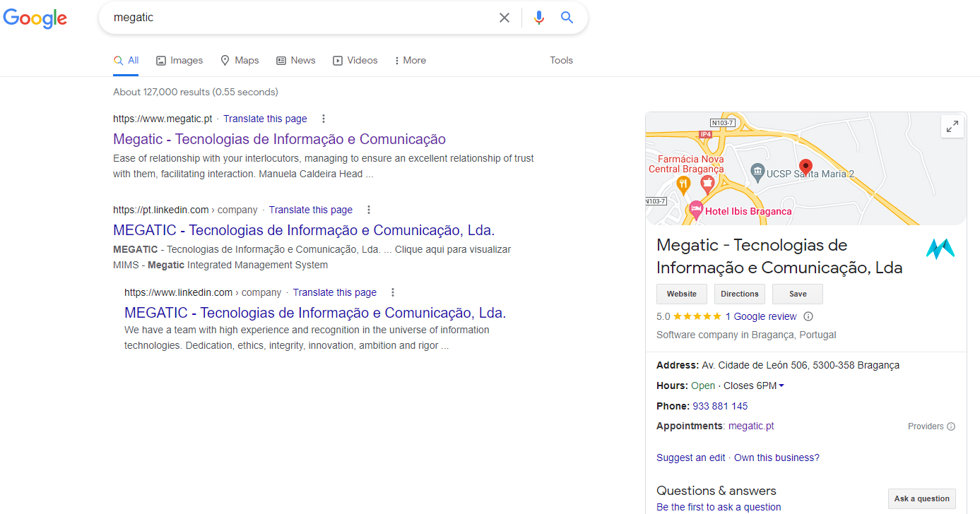Start voice search with microphone icon

[x=539, y=18]
